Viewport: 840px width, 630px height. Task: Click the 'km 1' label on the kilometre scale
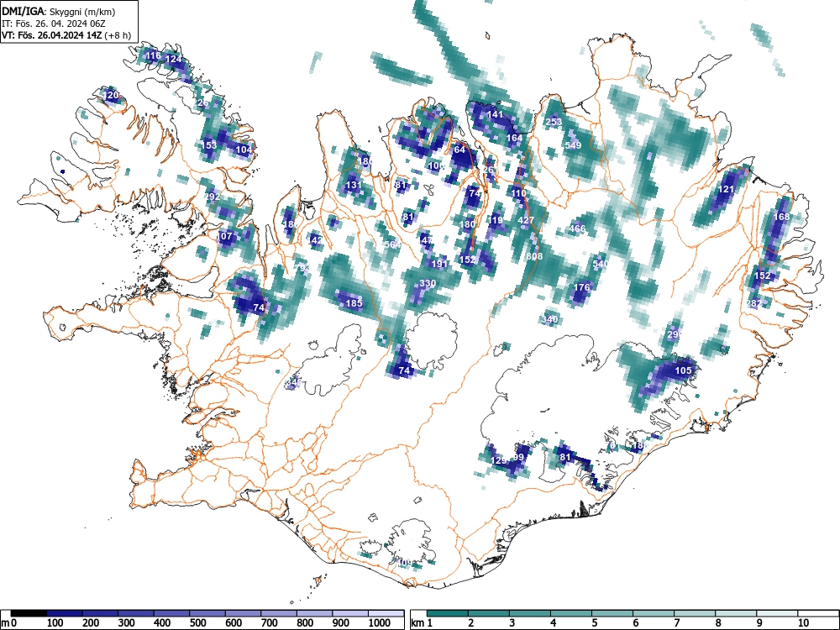click(422, 622)
